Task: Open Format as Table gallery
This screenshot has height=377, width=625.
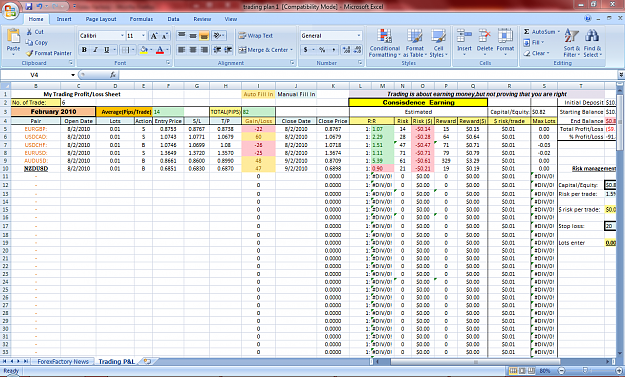Action: click(x=415, y=43)
